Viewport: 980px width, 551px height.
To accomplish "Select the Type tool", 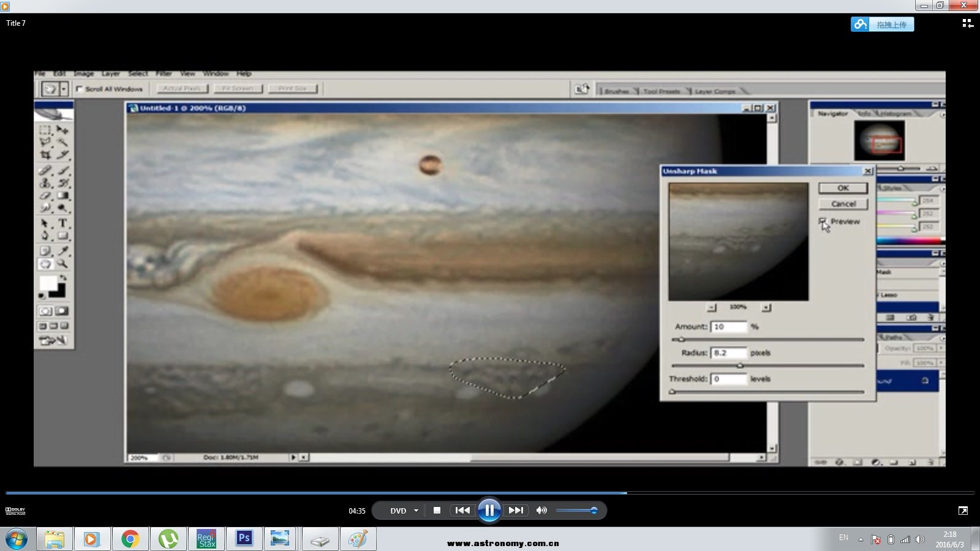I will pyautogui.click(x=62, y=223).
